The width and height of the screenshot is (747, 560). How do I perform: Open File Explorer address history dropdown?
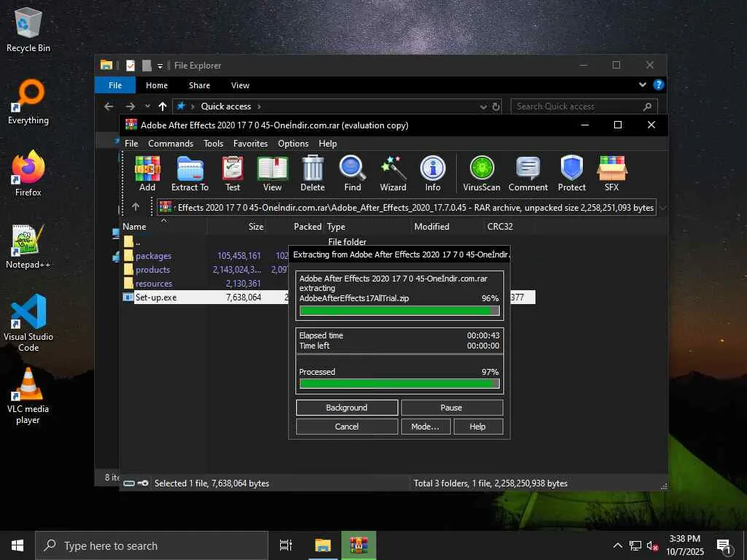tap(483, 106)
